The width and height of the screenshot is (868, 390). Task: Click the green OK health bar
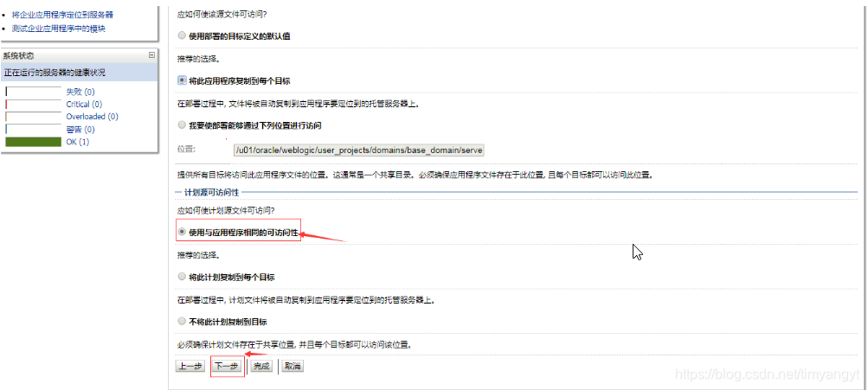(33, 142)
